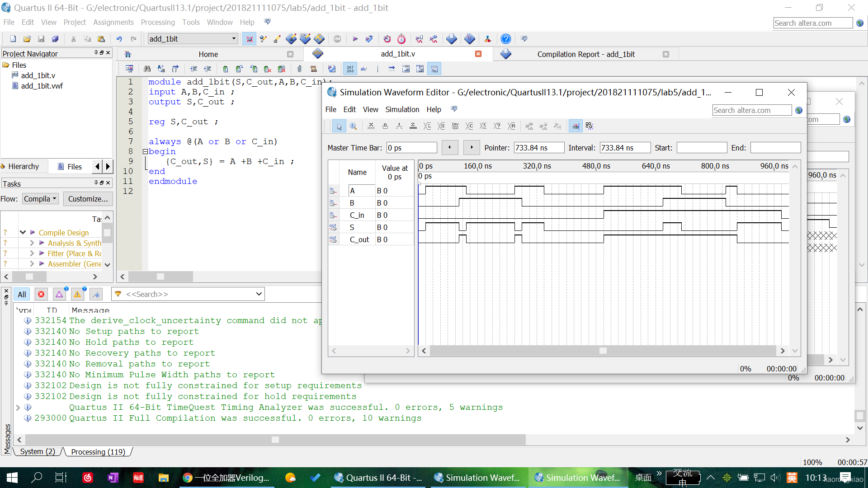Start compilation with the play arrow icon
This screenshot has height=488, width=868.
[355, 39]
